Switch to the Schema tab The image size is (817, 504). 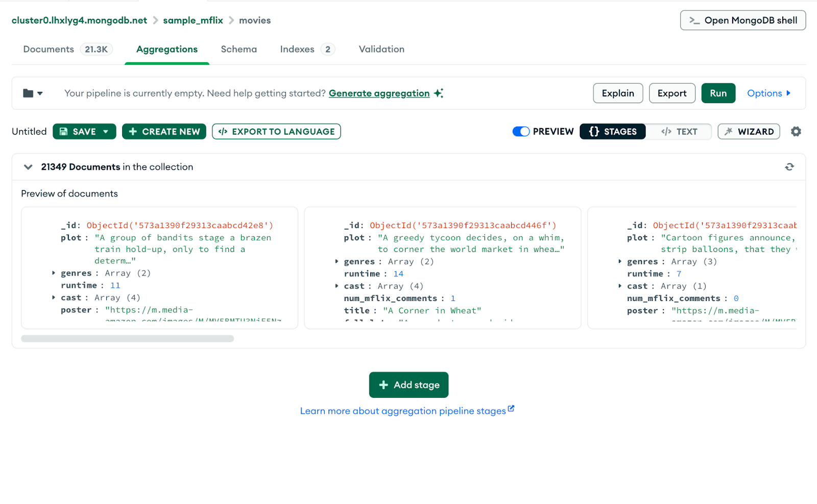tap(238, 49)
